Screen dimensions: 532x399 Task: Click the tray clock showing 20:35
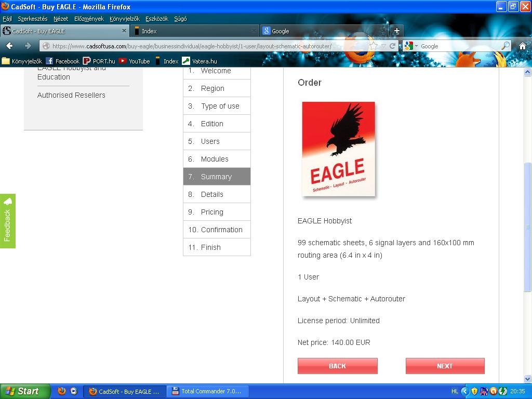pyautogui.click(x=517, y=391)
